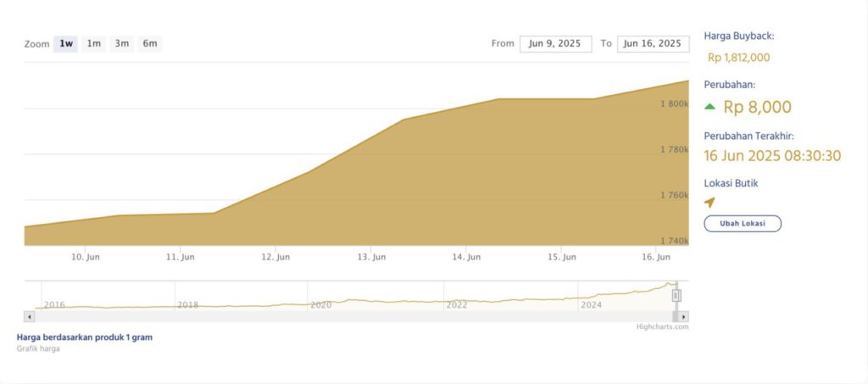Click the navigator scrollbar left arrow
This screenshot has height=384, width=868.
coord(29,316)
